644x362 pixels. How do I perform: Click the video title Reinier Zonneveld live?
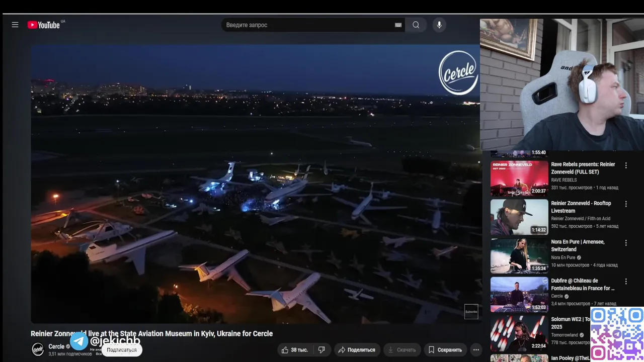click(151, 333)
